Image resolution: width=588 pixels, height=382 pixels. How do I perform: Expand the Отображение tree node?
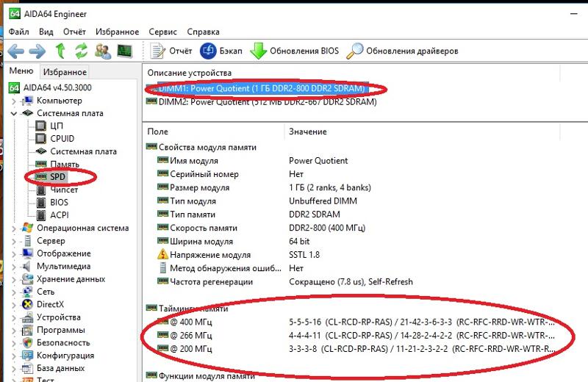point(13,253)
